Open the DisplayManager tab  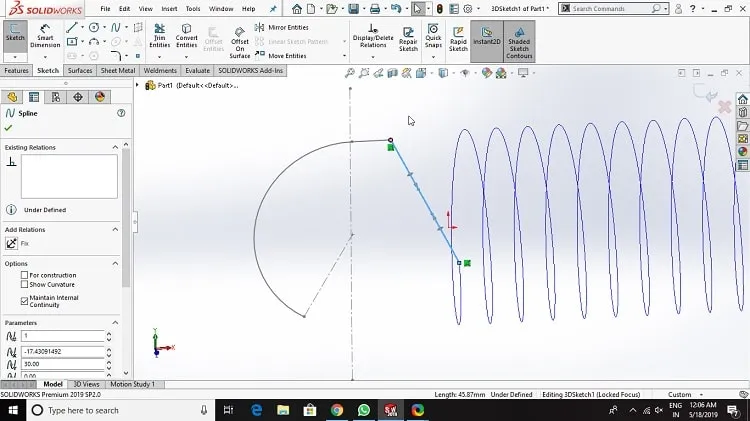pyautogui.click(x=100, y=97)
